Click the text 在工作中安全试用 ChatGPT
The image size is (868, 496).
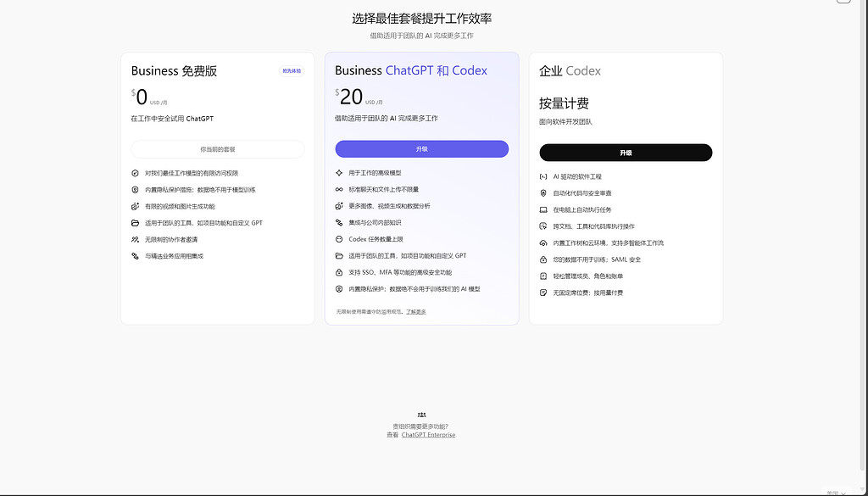tap(172, 119)
